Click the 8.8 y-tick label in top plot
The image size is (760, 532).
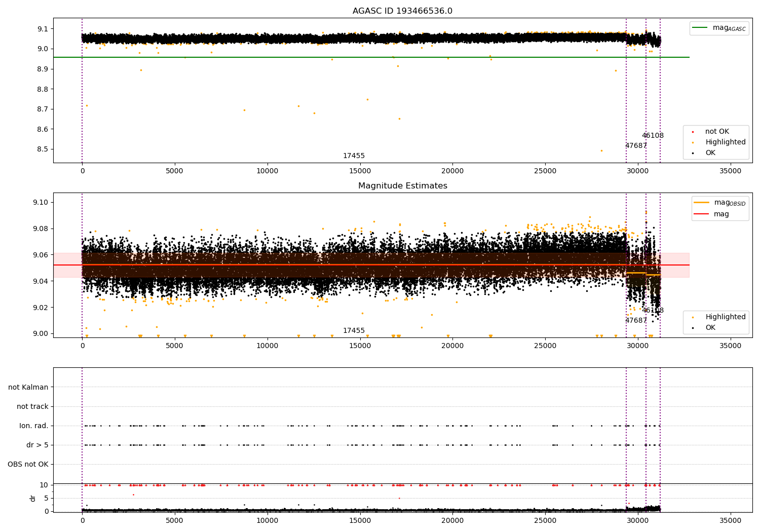coord(43,89)
